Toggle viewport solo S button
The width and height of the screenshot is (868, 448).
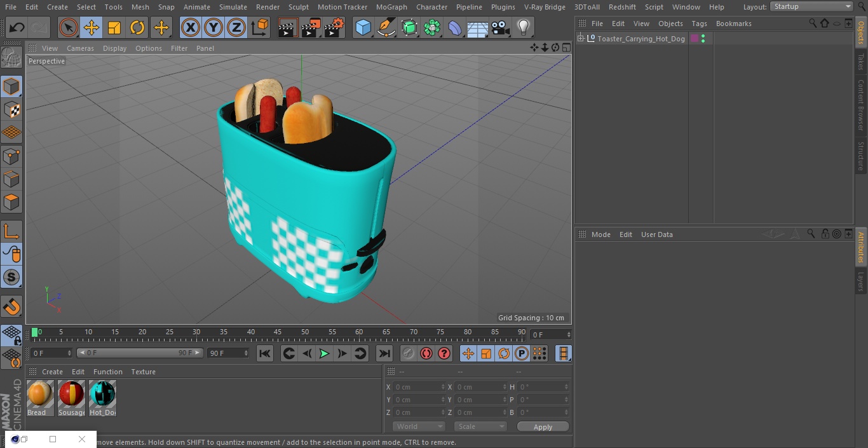coord(11,277)
